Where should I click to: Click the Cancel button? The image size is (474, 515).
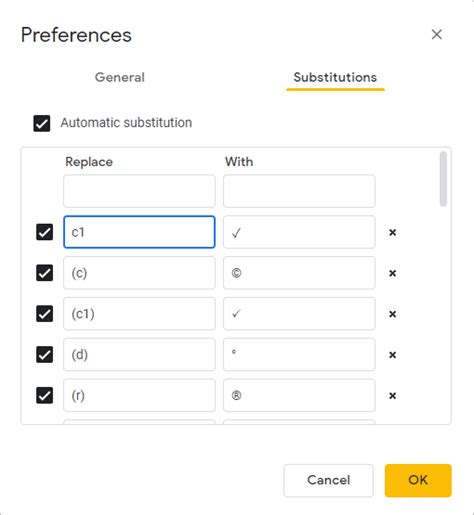pos(328,480)
